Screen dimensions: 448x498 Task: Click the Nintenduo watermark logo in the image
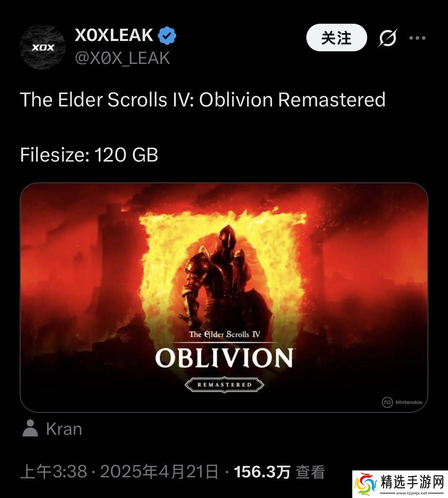click(x=402, y=402)
